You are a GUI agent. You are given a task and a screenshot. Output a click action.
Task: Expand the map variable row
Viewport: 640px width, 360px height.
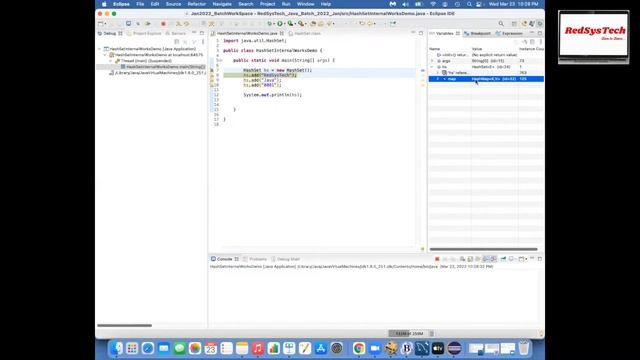coord(438,79)
